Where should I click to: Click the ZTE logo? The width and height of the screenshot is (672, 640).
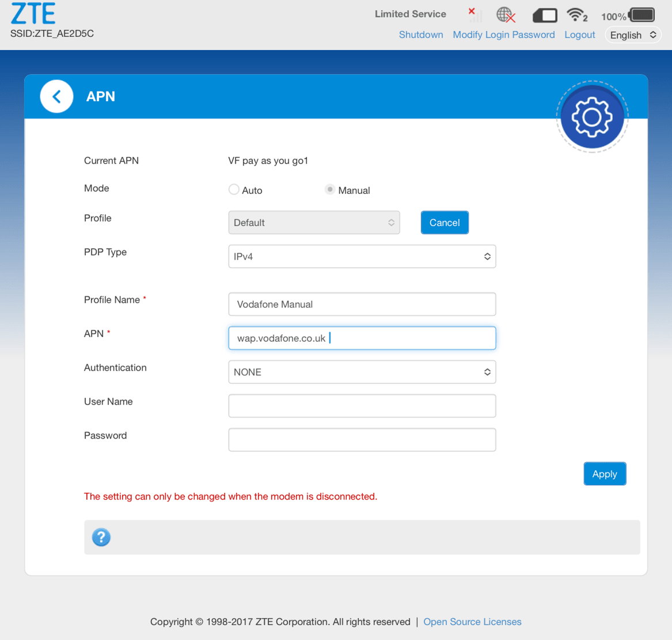tap(33, 13)
